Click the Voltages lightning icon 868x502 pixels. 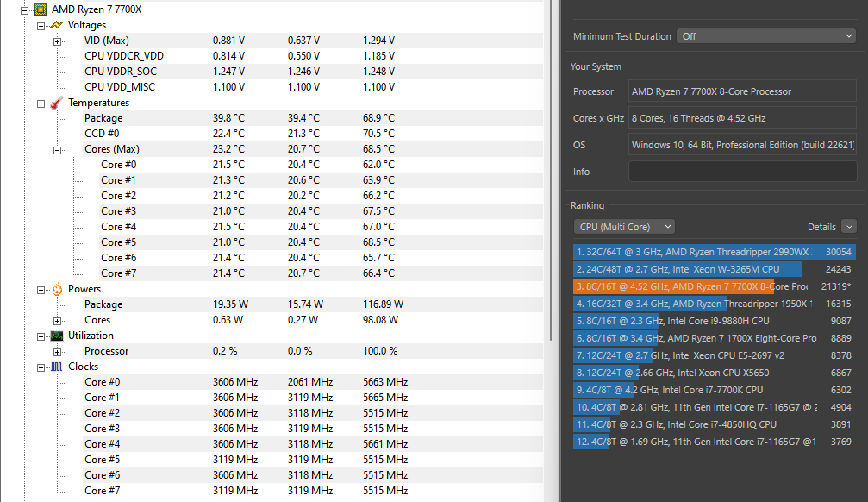click(57, 25)
